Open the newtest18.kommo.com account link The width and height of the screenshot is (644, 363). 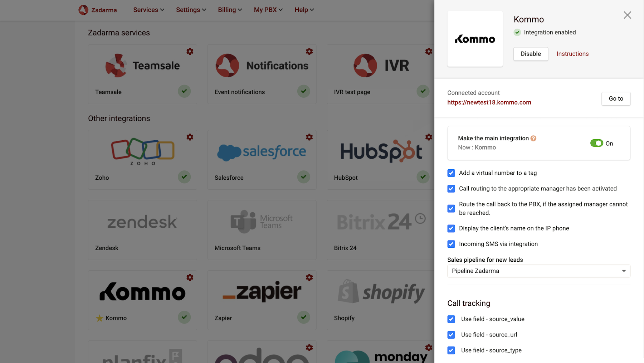[489, 102]
